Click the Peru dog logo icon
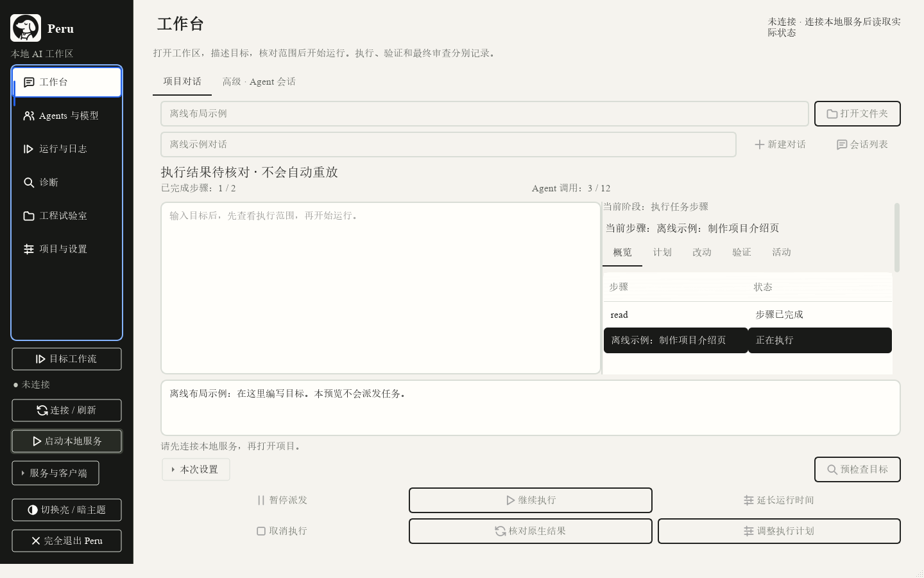This screenshot has height=578, width=924. coord(26,28)
